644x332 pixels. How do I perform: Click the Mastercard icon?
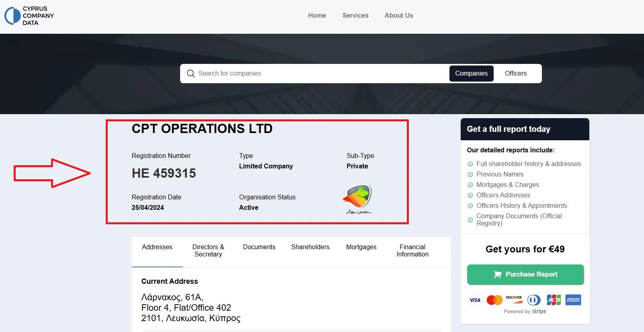coord(494,300)
